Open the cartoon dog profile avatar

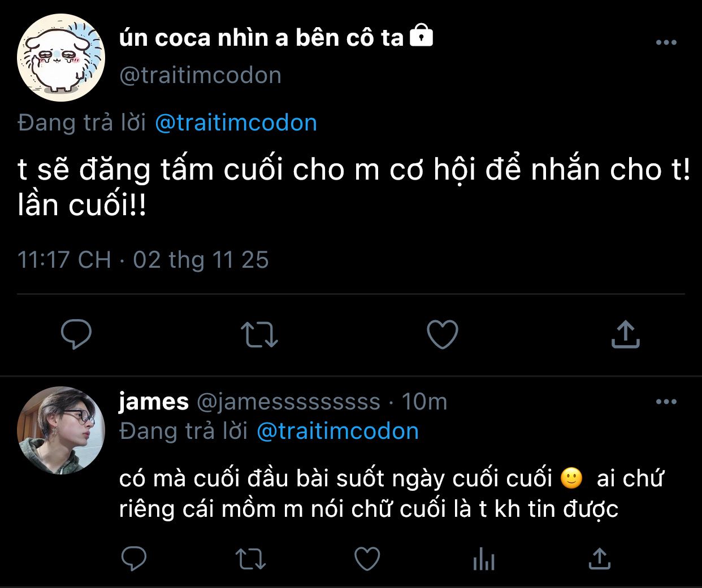coord(61,57)
